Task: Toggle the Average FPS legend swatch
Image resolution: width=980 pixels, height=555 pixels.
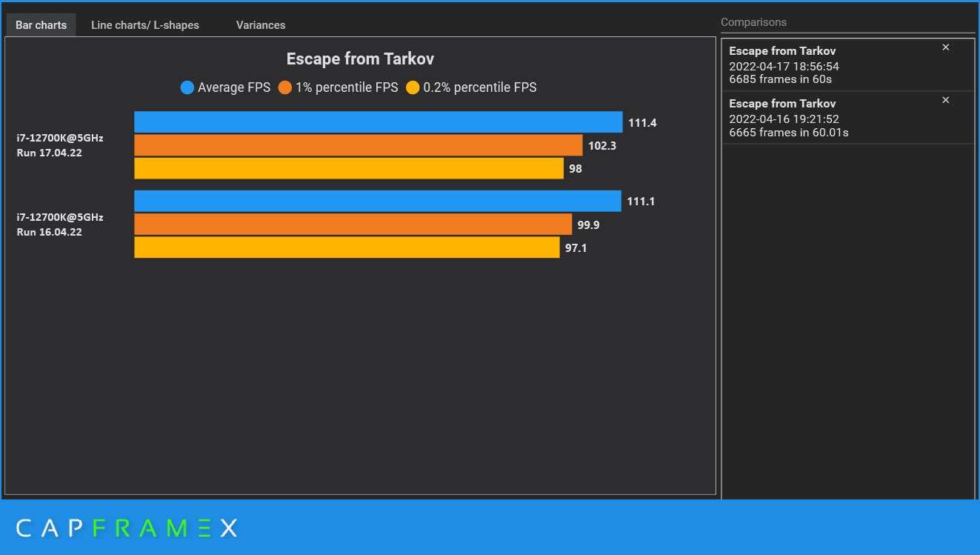Action: pyautogui.click(x=187, y=87)
